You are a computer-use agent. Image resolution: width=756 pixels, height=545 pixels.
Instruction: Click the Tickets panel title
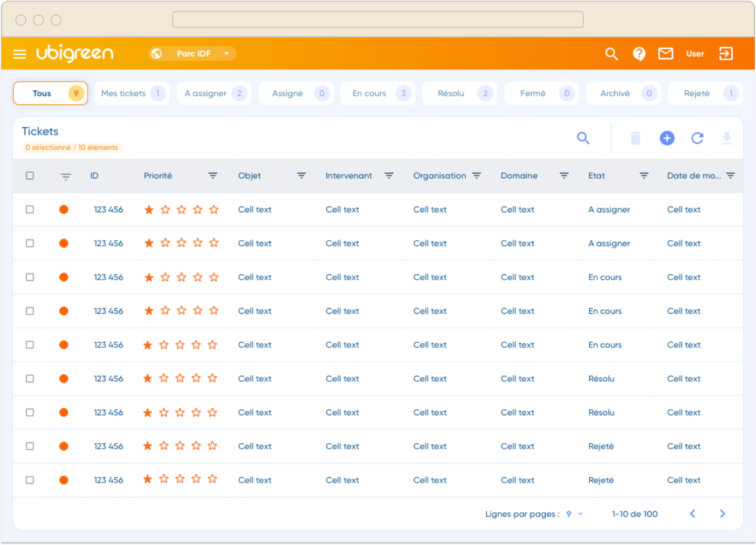pos(40,131)
